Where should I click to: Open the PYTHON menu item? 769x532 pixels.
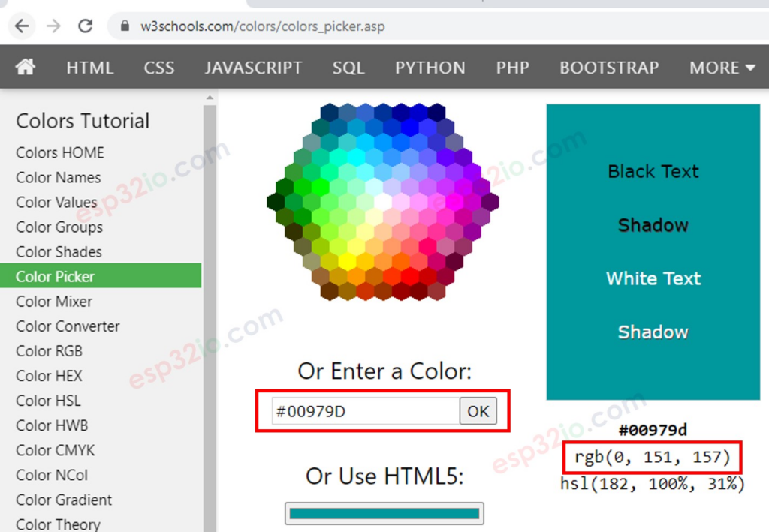(430, 67)
